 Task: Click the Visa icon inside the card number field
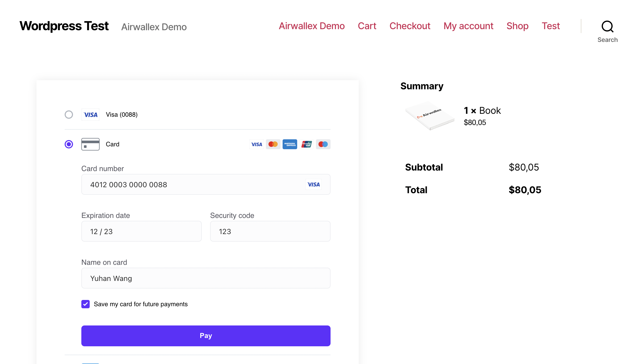[x=313, y=184]
